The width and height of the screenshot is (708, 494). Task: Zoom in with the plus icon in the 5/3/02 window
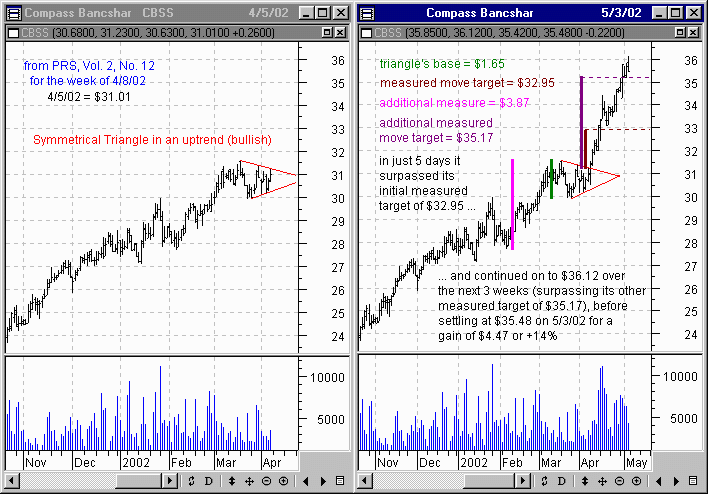636,481
